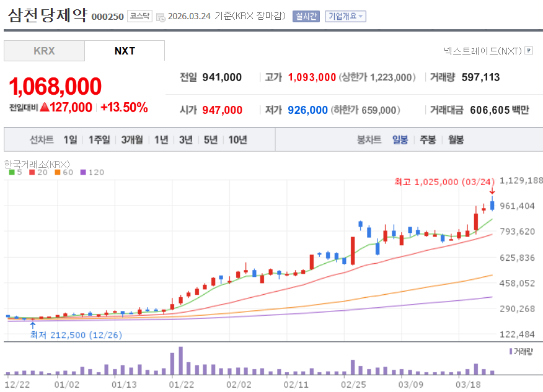This screenshot has height=392, width=543.
Task: Show the 3개월 line chart
Action: point(132,139)
